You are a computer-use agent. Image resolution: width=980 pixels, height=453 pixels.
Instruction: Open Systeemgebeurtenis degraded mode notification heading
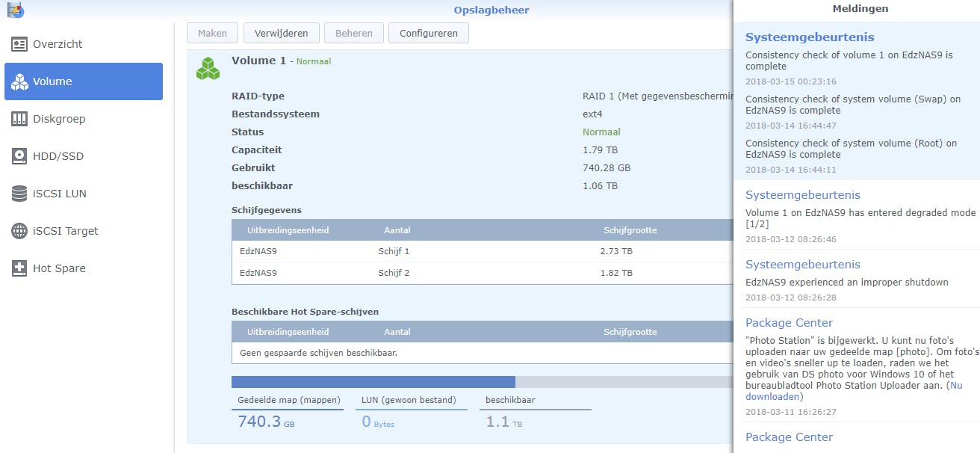tap(803, 195)
